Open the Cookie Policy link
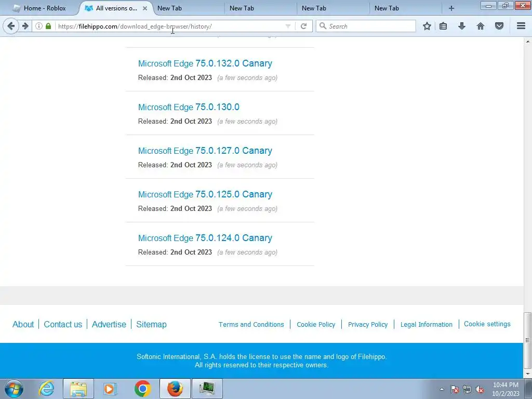The width and height of the screenshot is (532, 399). [x=316, y=324]
